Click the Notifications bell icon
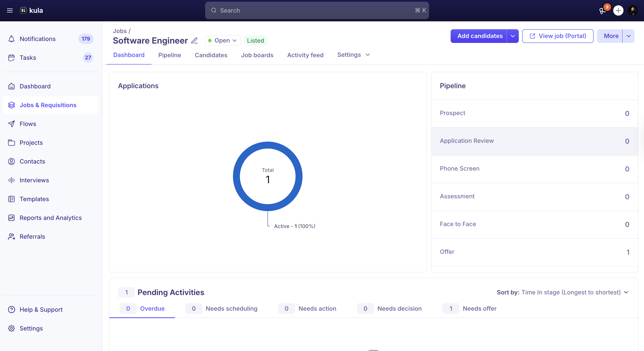Screen dimensions: 644x351 12,39
